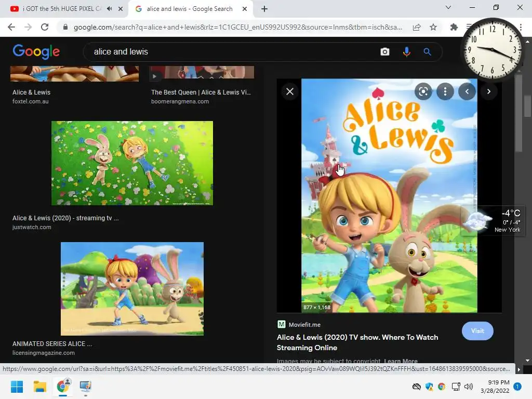Open the monitor app in taskbar
Viewport: 532px width, 399px height.
[86, 387]
